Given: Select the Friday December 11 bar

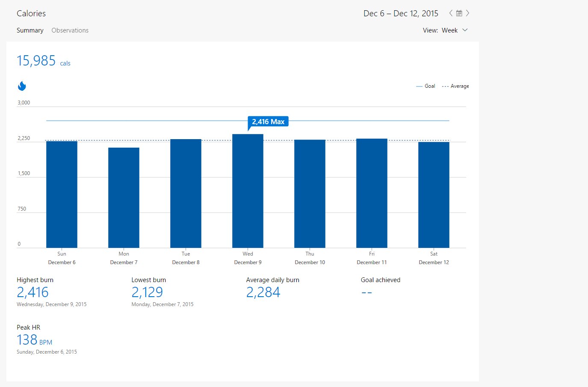Looking at the screenshot, I should (x=372, y=193).
